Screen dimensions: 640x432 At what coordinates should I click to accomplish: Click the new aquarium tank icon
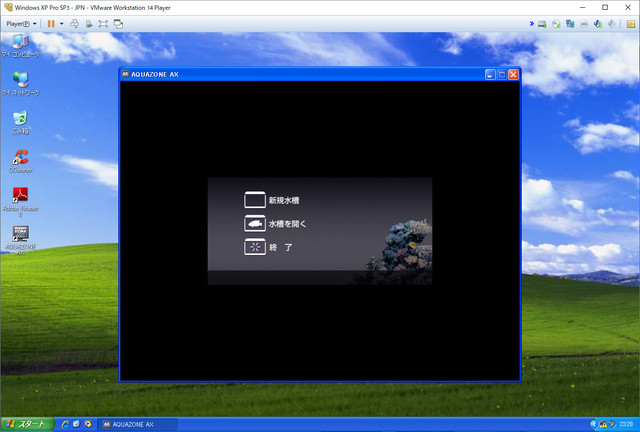pyautogui.click(x=255, y=200)
